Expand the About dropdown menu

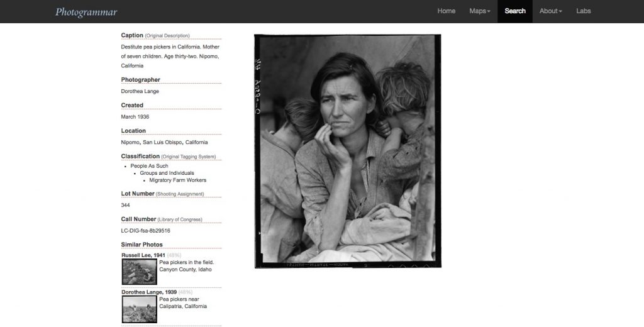point(550,11)
